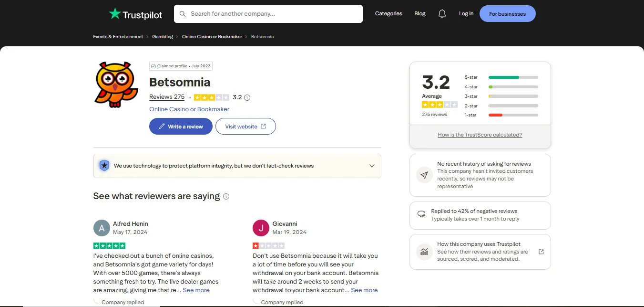Click Write a review button

click(x=181, y=127)
